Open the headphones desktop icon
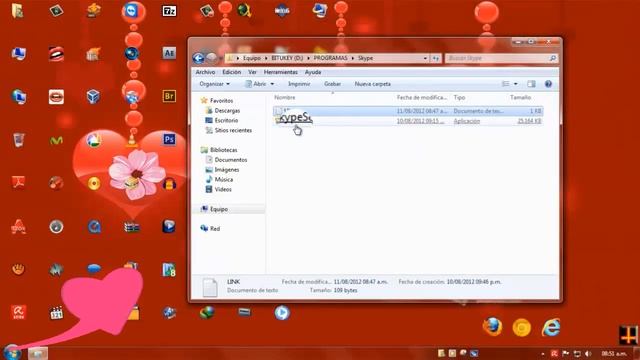This screenshot has height=360, width=640. (x=169, y=183)
